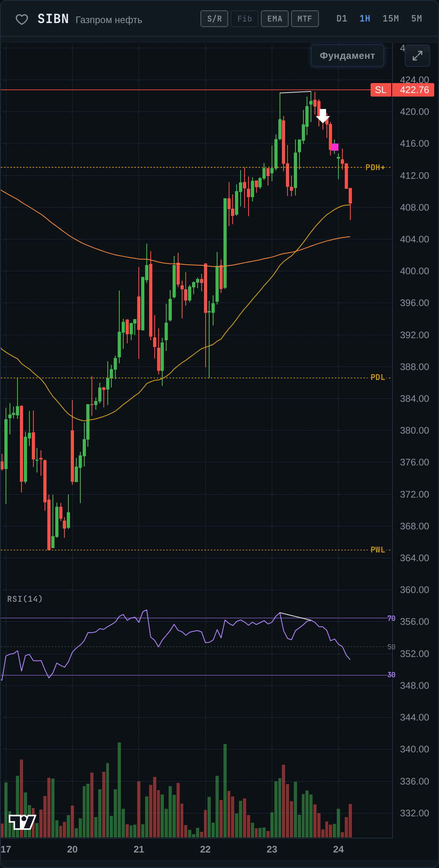Click the RSI(14) indicator label

pyautogui.click(x=25, y=599)
